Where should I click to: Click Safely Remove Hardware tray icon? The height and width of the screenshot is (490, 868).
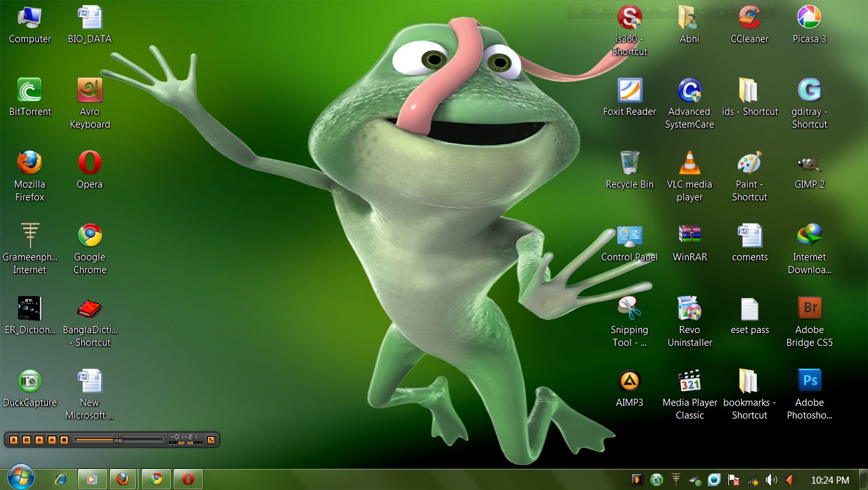(x=696, y=480)
